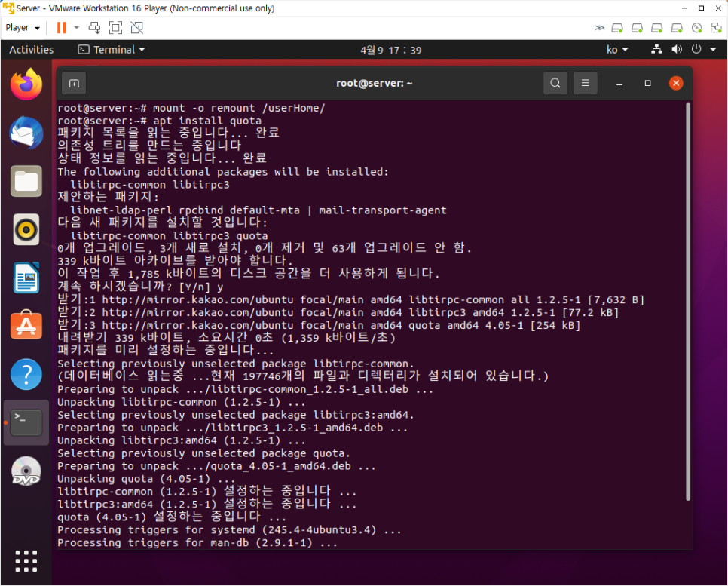
Task: Open the Help icon in the dock
Action: click(x=26, y=374)
